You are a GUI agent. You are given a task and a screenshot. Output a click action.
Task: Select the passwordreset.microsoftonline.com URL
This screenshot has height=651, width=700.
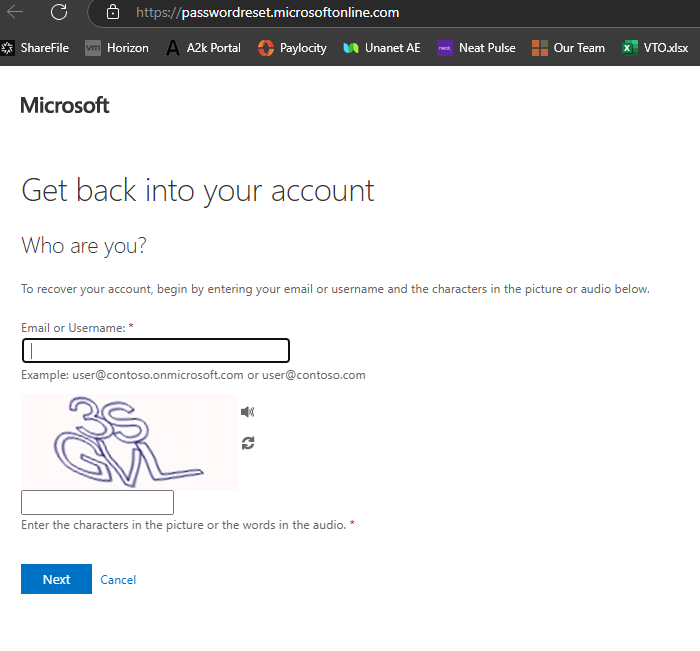click(267, 13)
